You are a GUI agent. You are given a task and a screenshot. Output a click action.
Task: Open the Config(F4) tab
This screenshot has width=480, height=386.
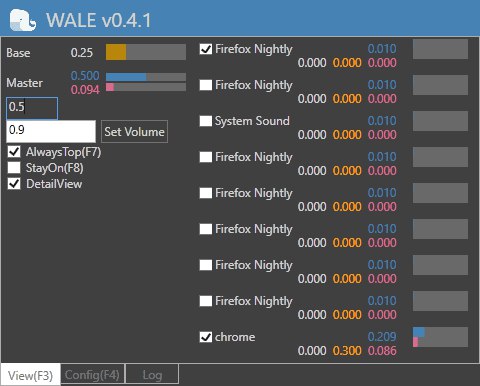[x=92, y=374]
